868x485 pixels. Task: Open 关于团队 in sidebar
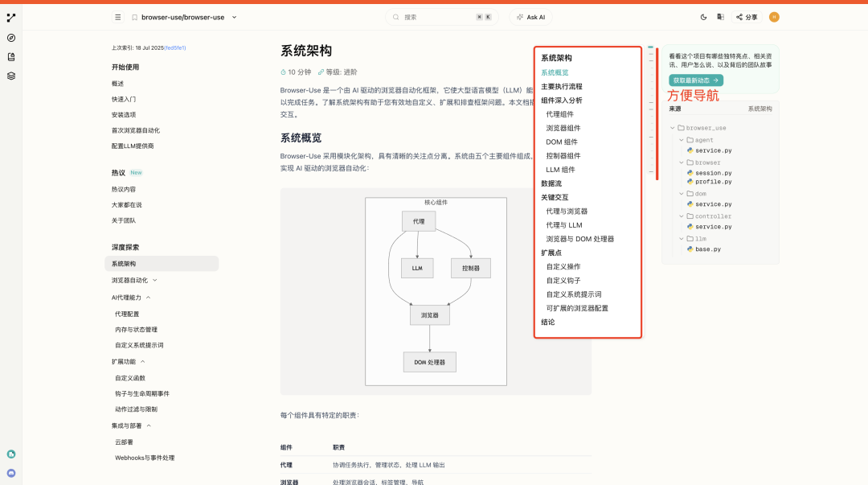(x=124, y=220)
